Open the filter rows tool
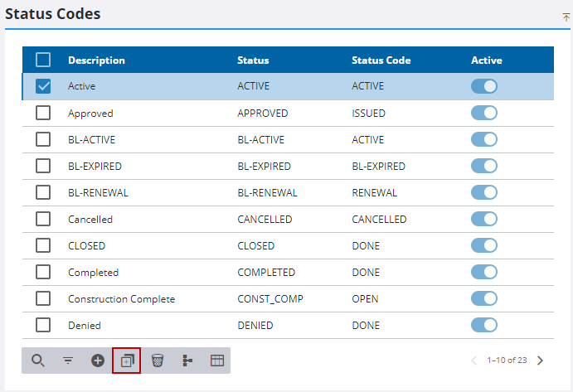The width and height of the screenshot is (573, 392). click(x=68, y=361)
